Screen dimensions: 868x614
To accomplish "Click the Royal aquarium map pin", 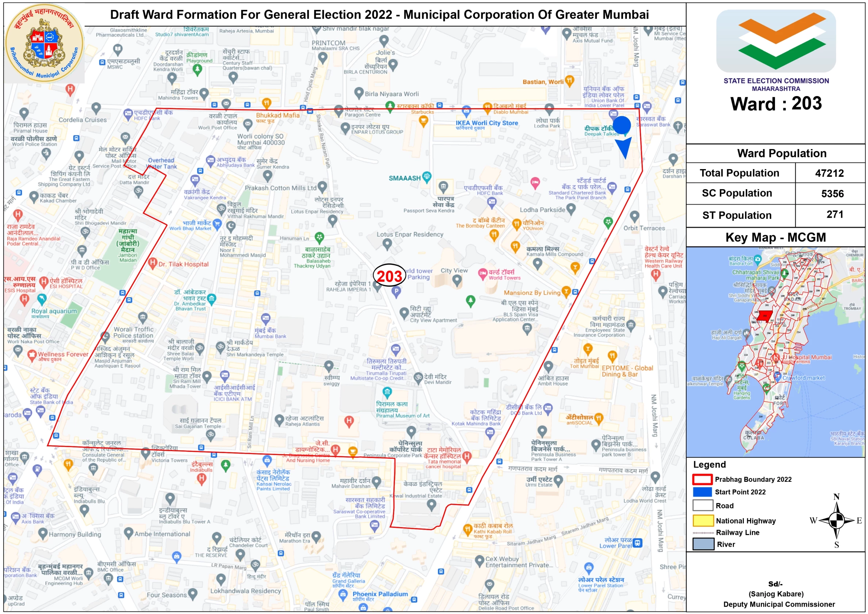I will [x=42, y=299].
